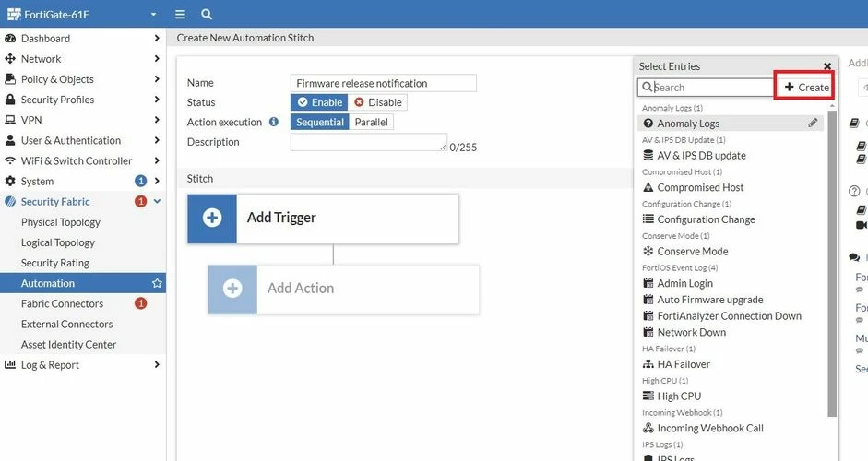Click the Add Action plus icon
This screenshot has width=868, height=461.
tap(232, 289)
